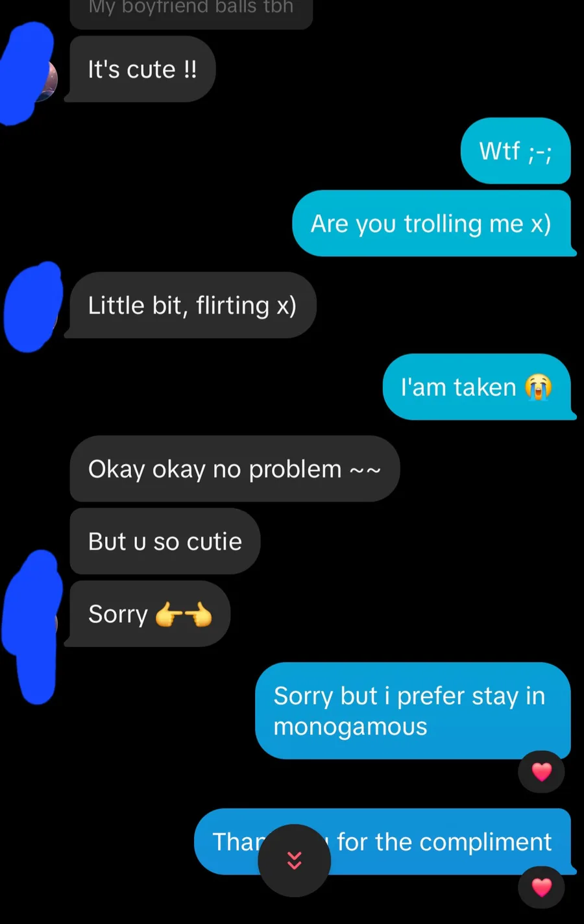The height and width of the screenshot is (924, 584).
Task: Select the "It's cute !!" message bubble
Action: pyautogui.click(x=140, y=69)
